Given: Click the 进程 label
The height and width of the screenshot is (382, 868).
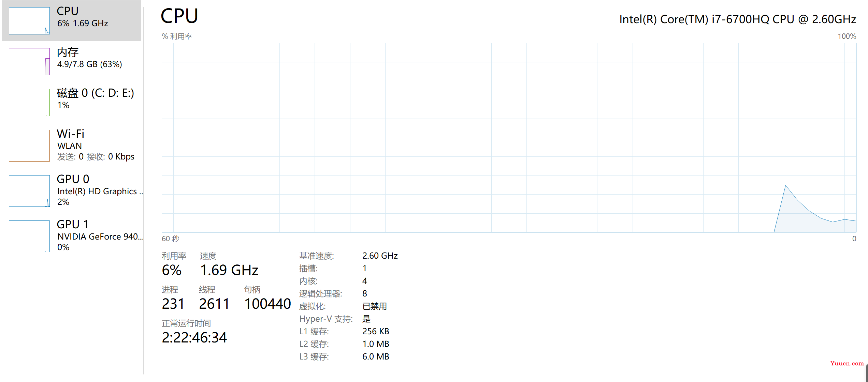Looking at the screenshot, I should pyautogui.click(x=170, y=290).
